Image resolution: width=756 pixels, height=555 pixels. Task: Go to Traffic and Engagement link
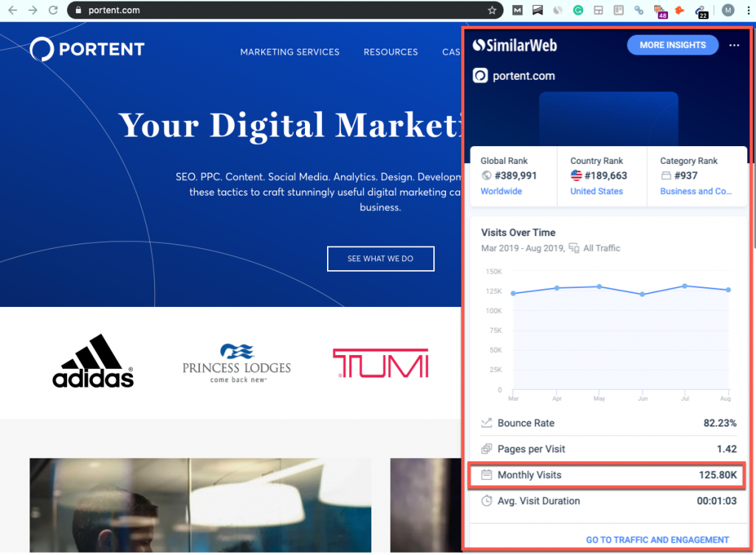[657, 540]
